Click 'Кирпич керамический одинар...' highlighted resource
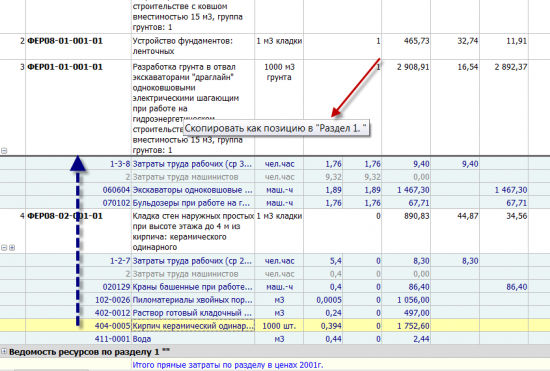 193,326
